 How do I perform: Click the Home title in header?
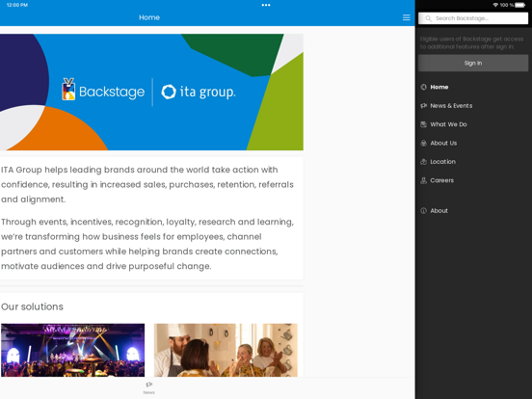point(149,17)
